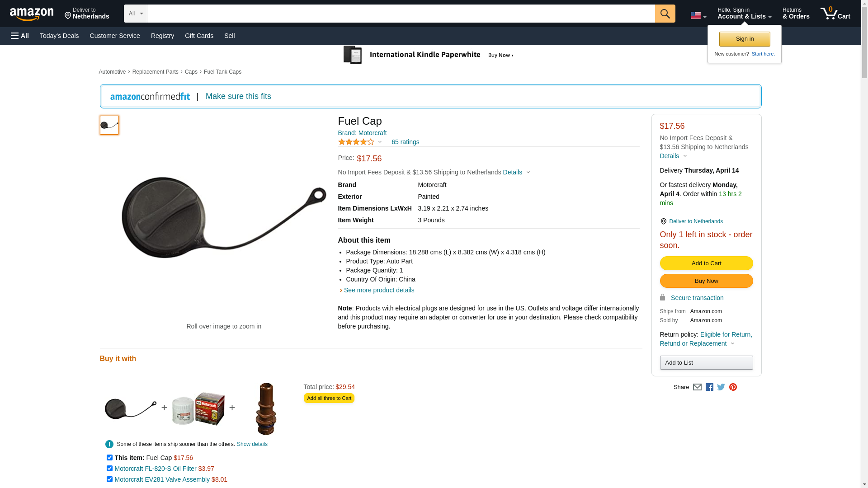
Task: Click the Amazon logo
Action: tap(32, 14)
